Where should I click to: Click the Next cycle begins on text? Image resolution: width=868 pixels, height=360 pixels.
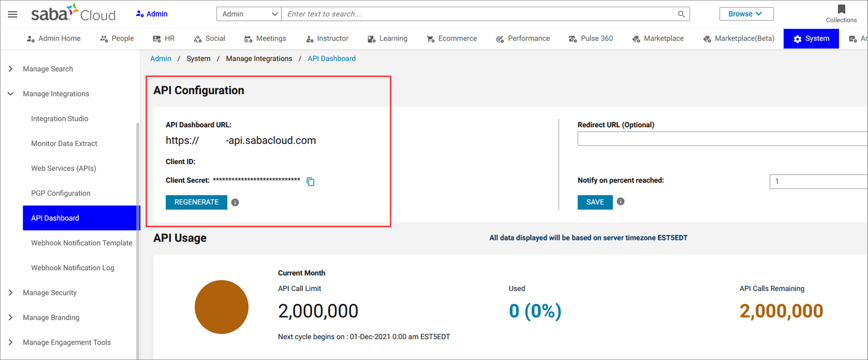364,337
